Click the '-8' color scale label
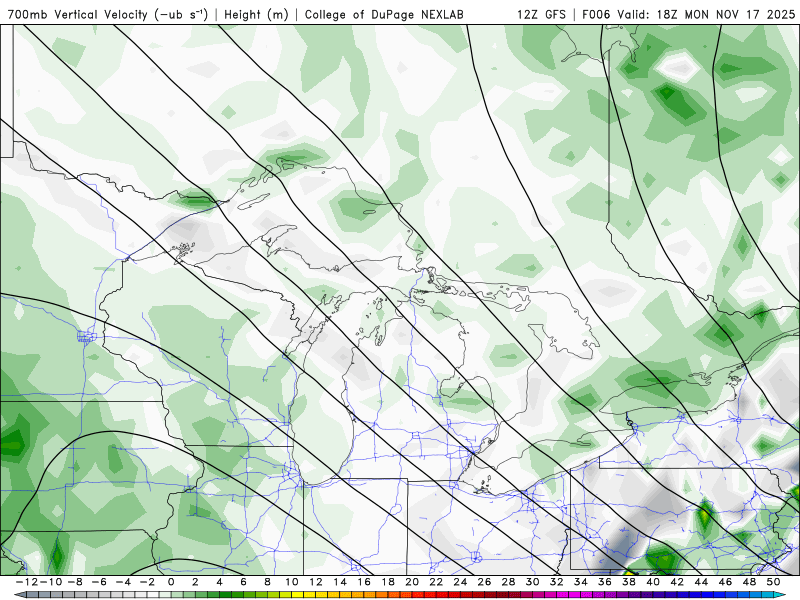 pyautogui.click(x=77, y=582)
